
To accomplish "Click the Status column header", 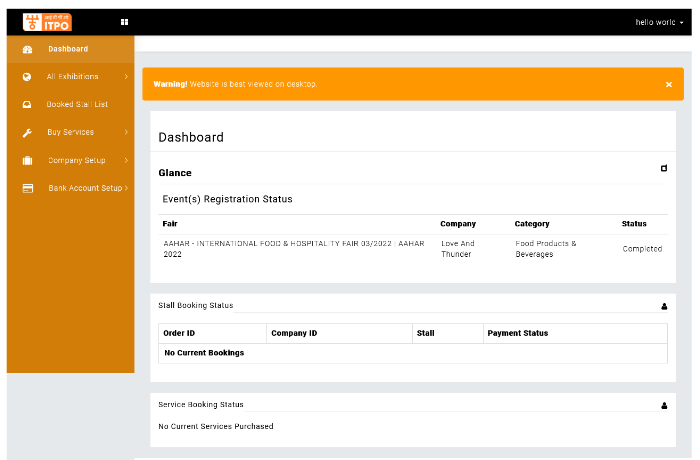I will 634,224.
